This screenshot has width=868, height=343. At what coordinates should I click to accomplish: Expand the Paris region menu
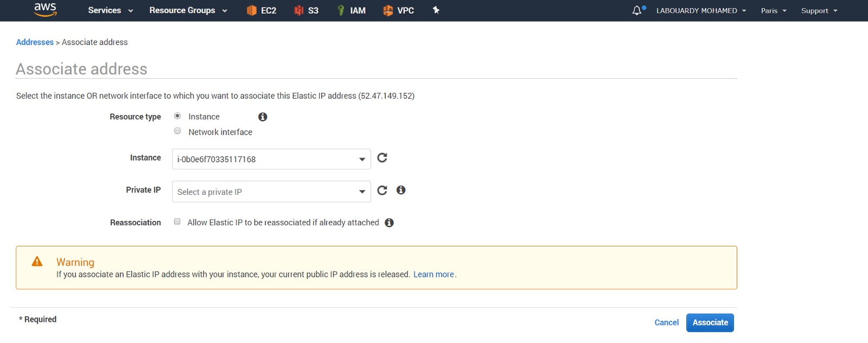click(x=773, y=11)
